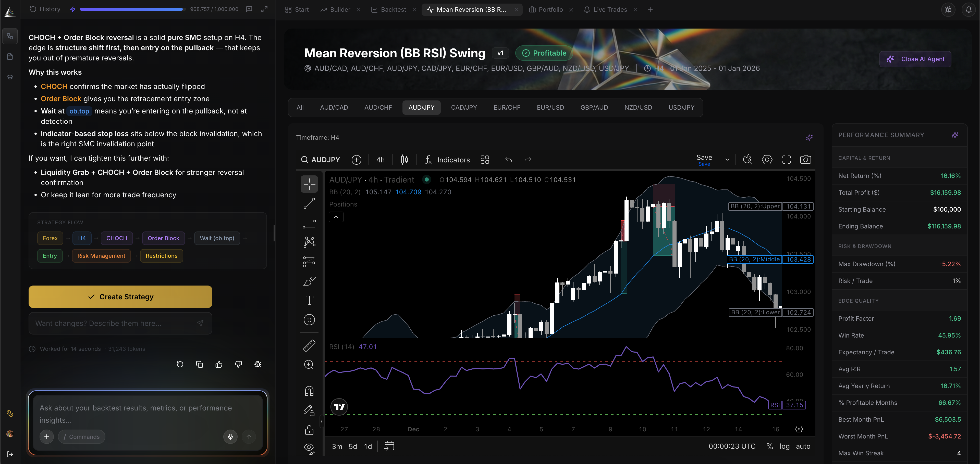Add a compare symbol with plus icon
Image resolution: width=980 pixels, height=464 pixels.
click(357, 160)
